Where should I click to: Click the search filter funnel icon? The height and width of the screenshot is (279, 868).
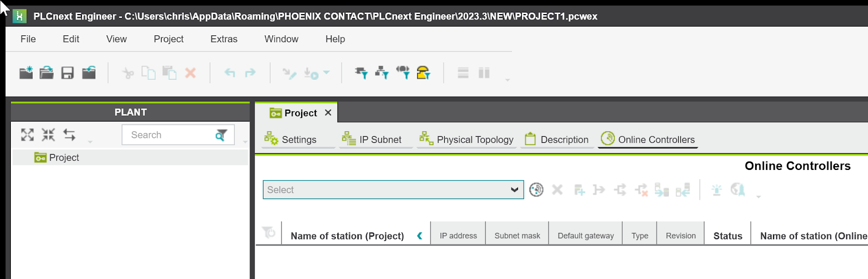click(221, 135)
